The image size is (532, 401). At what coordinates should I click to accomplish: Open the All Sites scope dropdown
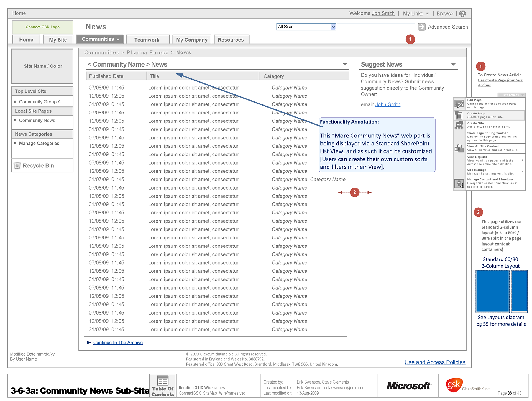tap(333, 27)
